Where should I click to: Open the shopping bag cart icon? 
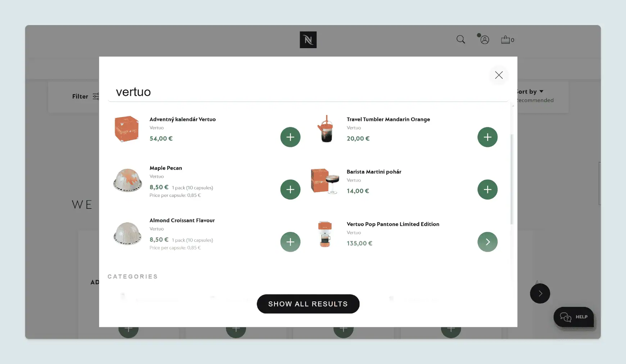pos(507,40)
